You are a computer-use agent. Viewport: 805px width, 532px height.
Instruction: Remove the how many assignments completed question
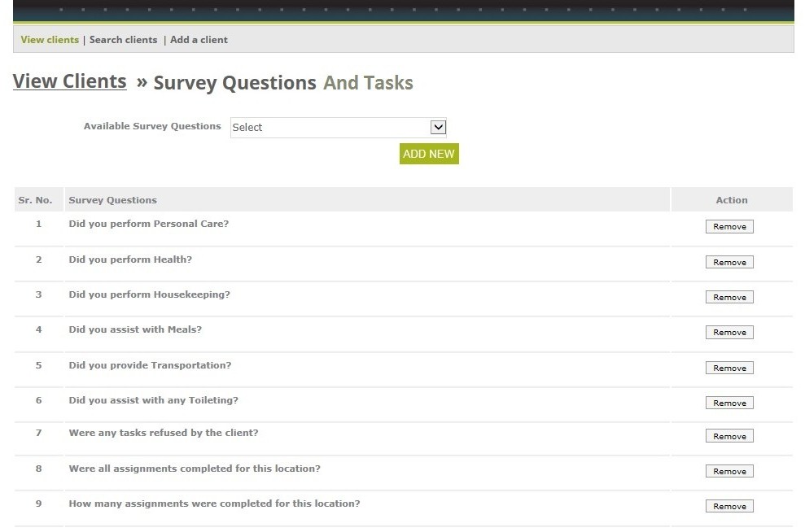point(729,507)
